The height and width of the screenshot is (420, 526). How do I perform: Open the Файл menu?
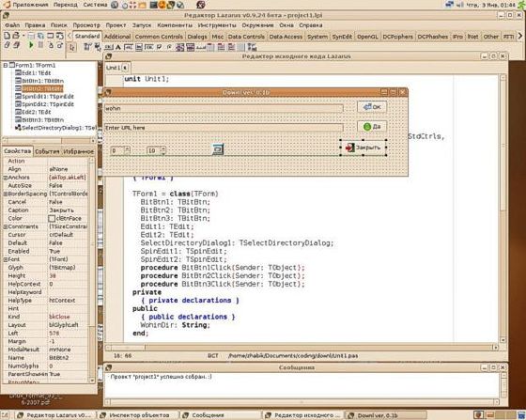coord(12,25)
